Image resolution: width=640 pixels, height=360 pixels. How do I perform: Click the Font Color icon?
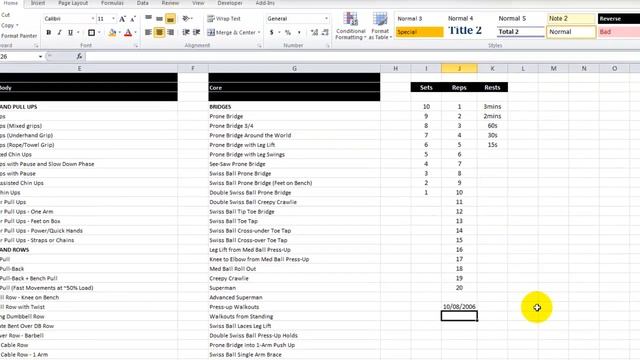point(128,32)
